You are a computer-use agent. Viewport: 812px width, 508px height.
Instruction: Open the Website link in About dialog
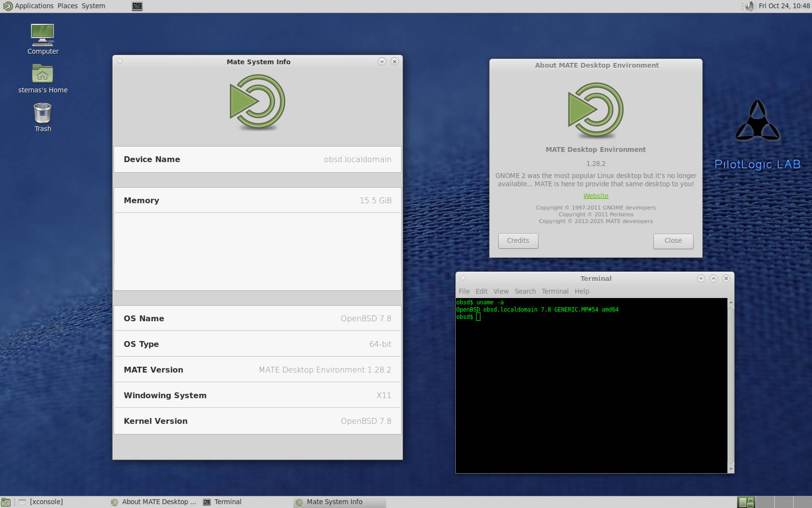(595, 196)
